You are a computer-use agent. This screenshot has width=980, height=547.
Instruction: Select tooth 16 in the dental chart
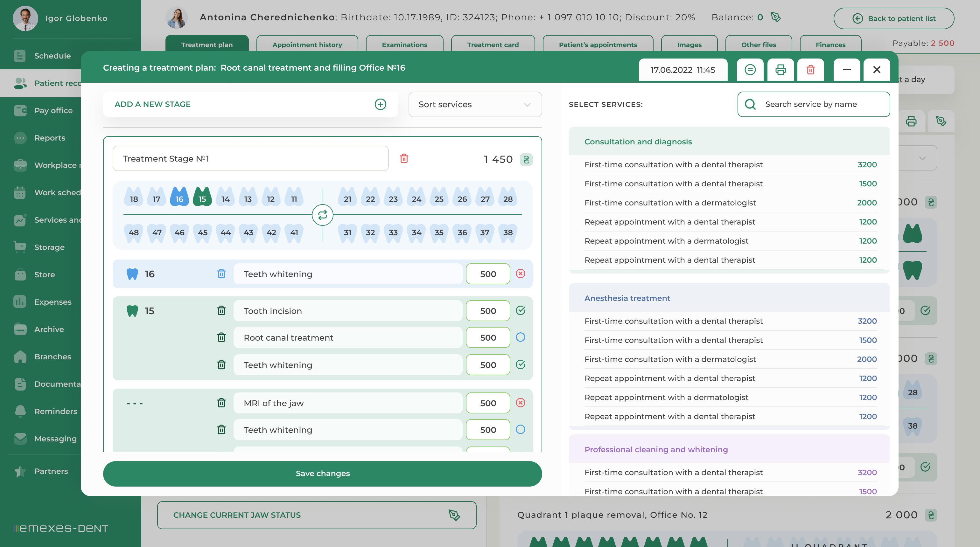tap(179, 197)
